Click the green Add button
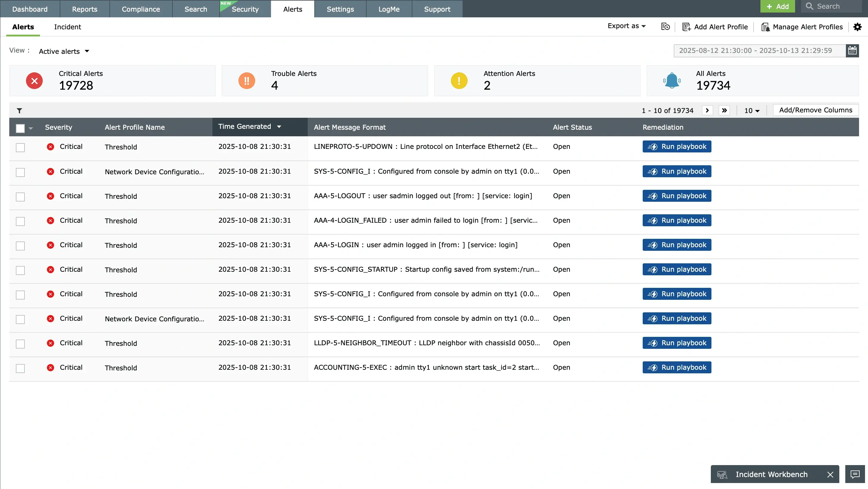The image size is (868, 489). 777,6
